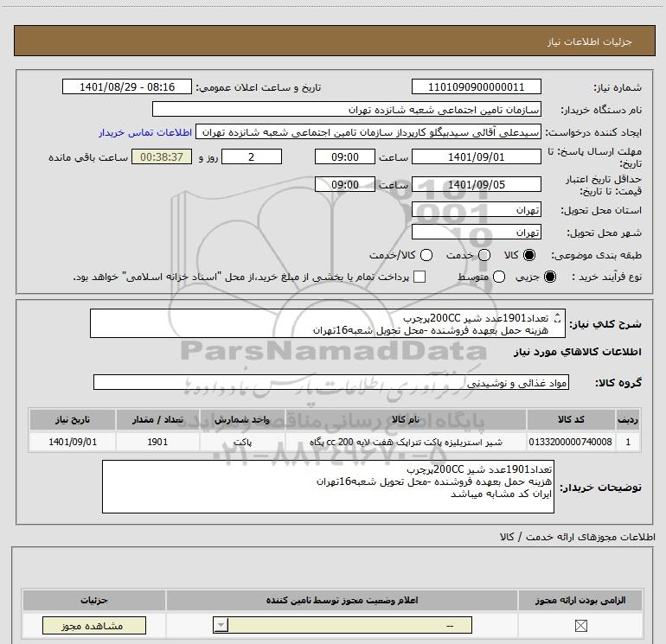Image resolution: width=666 pixels, height=644 pixels.
Task: Select the کالا radio button
Action: pyautogui.click(x=529, y=255)
